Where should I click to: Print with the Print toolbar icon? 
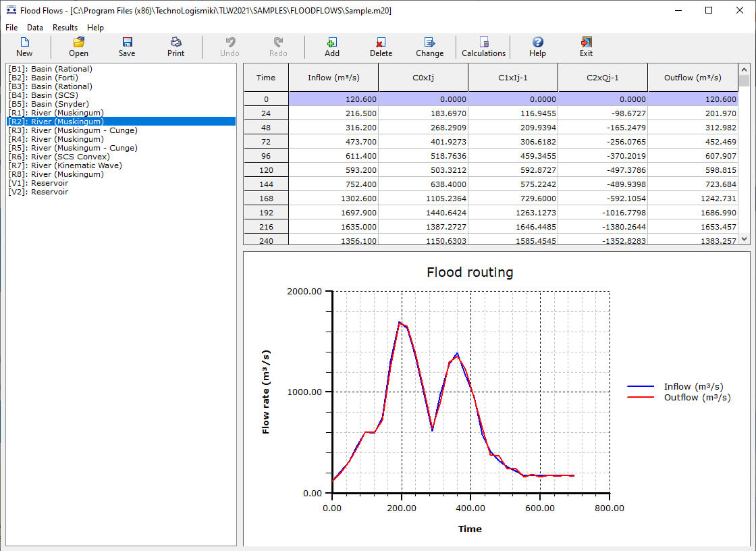point(175,47)
